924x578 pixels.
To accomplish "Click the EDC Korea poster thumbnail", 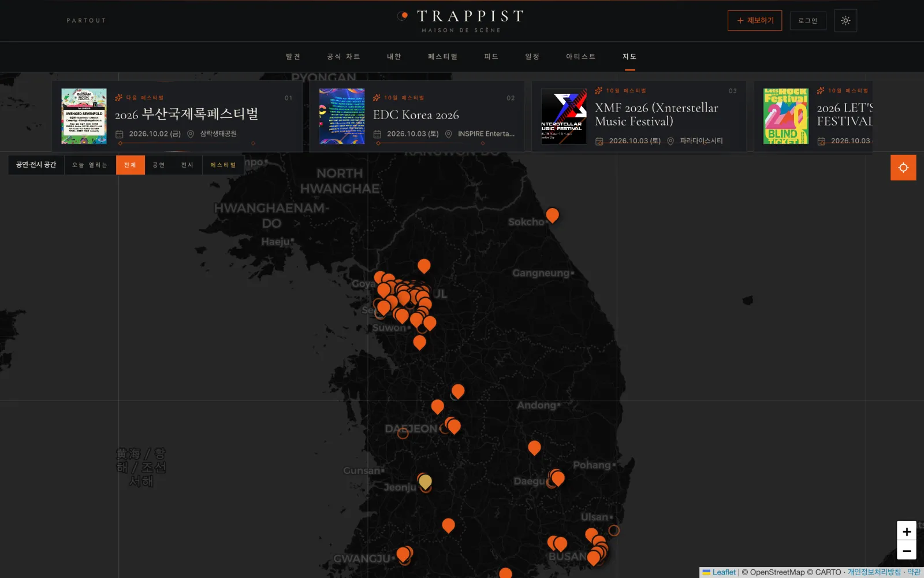I will pyautogui.click(x=342, y=116).
